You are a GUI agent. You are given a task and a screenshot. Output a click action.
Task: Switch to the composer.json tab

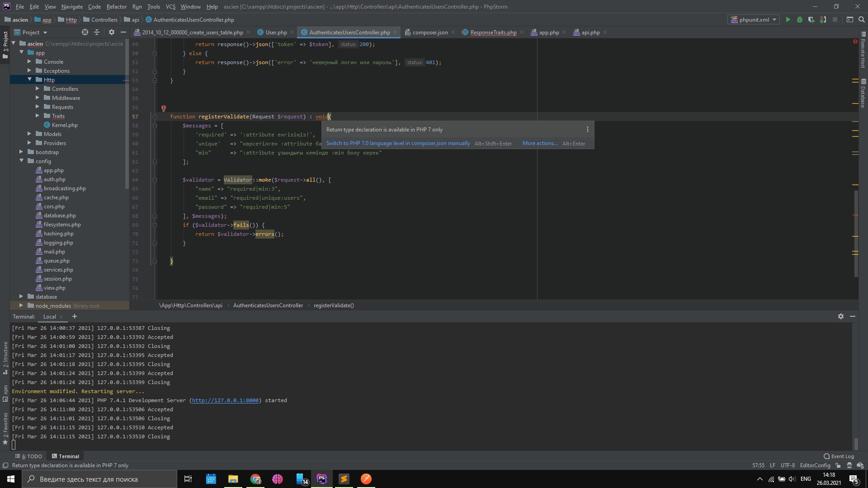[430, 33]
